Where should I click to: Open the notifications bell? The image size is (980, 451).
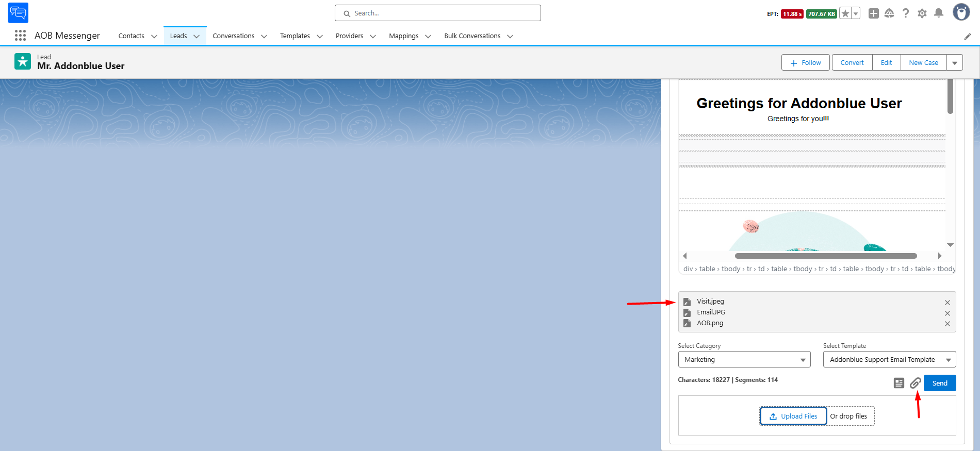pos(939,13)
